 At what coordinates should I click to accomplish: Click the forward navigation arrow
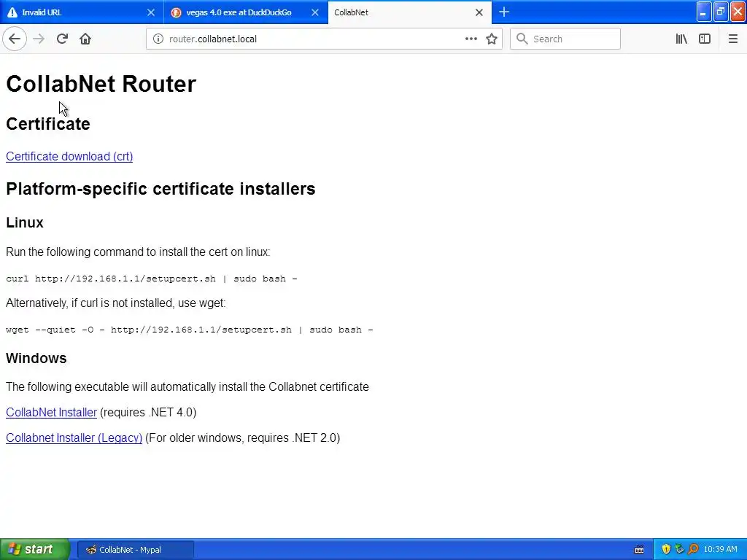[39, 39]
